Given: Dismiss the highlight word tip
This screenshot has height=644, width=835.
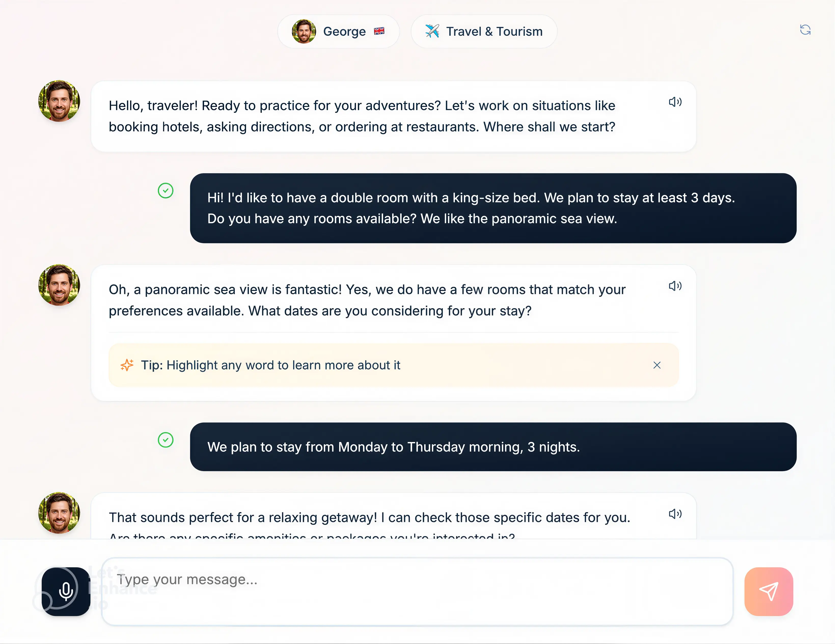Looking at the screenshot, I should coord(657,365).
